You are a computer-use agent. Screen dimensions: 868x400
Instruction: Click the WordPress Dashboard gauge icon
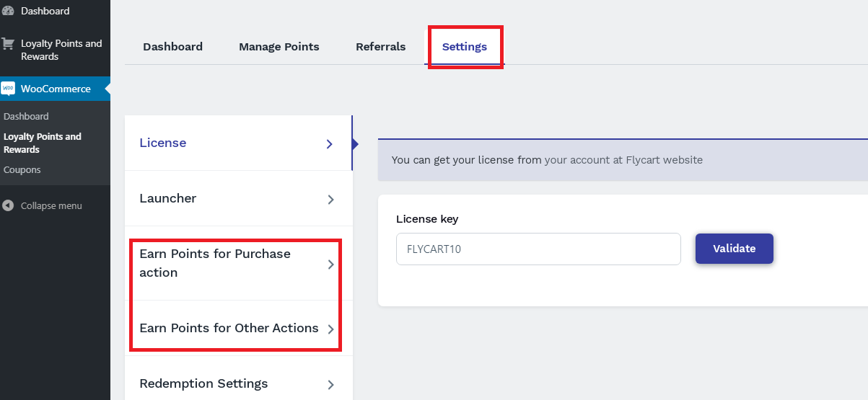click(8, 11)
